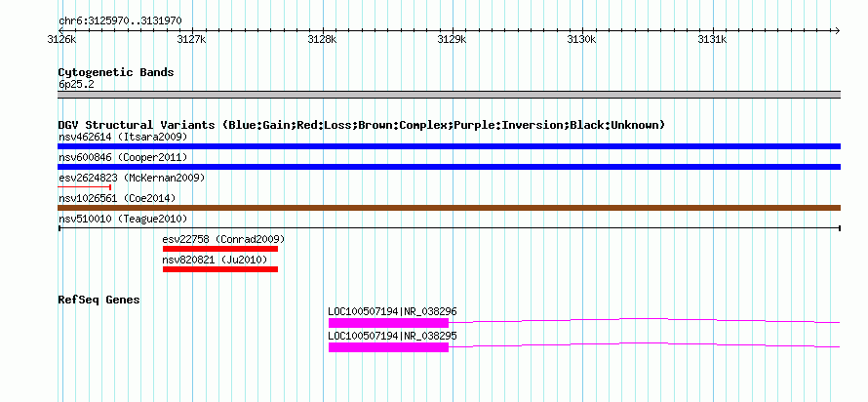Click the nsv462614 (Itsara2009) label
This screenshot has height=402, width=868.
click(x=123, y=137)
